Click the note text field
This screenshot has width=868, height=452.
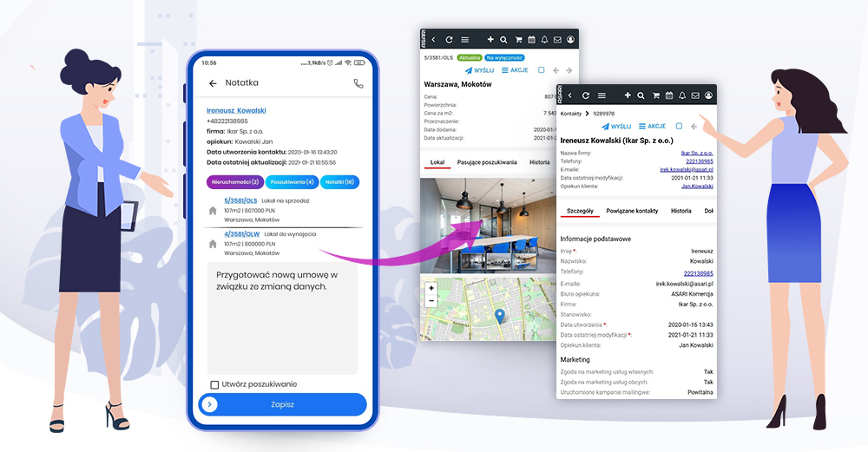click(x=282, y=318)
